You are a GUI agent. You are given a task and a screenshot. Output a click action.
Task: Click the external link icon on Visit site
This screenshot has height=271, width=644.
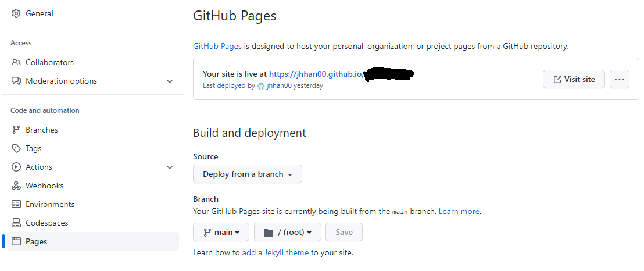pos(557,79)
